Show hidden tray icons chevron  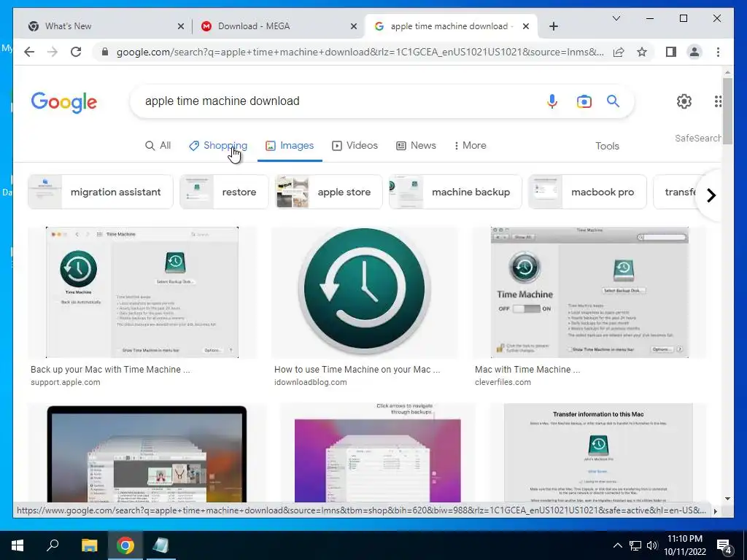click(x=617, y=545)
